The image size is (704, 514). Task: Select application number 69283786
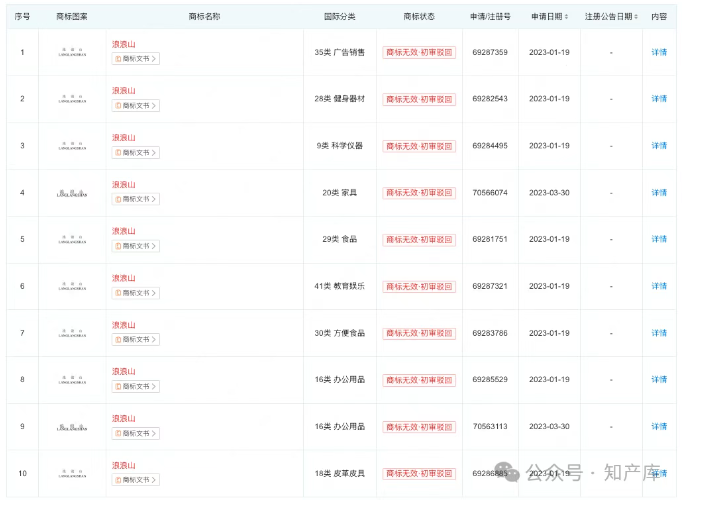coord(490,333)
